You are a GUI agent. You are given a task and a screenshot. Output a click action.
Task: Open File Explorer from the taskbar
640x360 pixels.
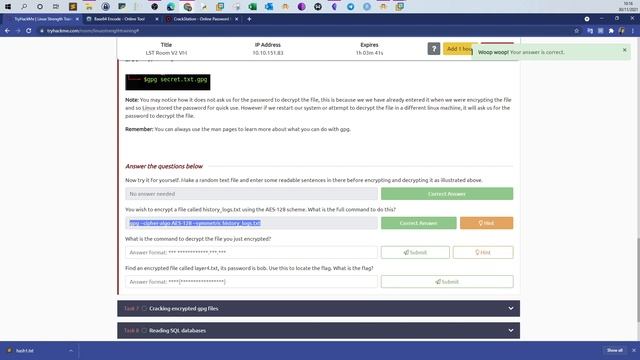coord(89,7)
